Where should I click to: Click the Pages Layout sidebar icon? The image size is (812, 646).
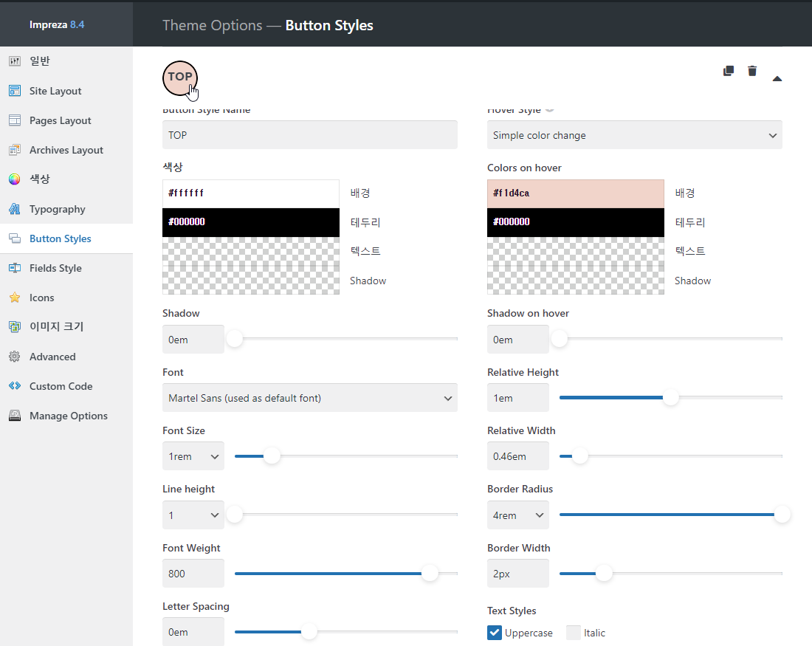pos(15,120)
